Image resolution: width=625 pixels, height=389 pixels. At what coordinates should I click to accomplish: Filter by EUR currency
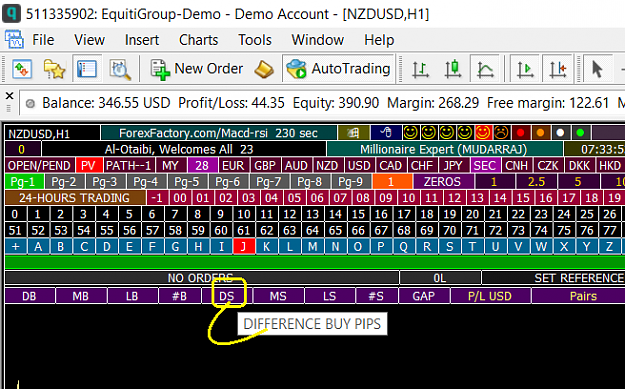(233, 165)
